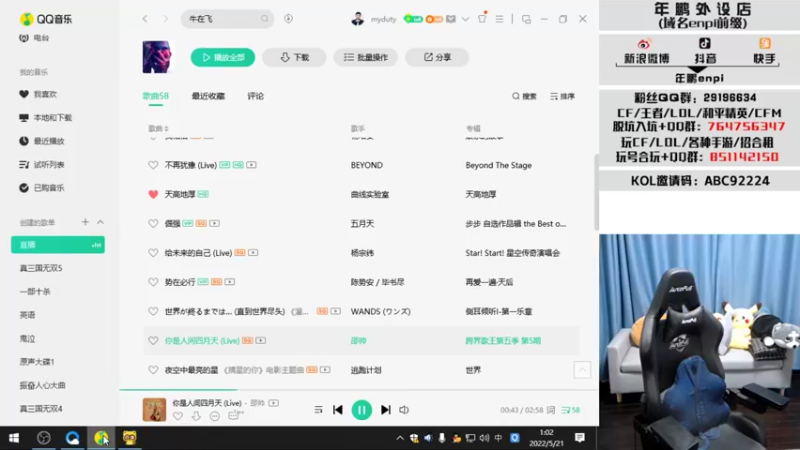Open local and downloads in sidebar
Viewport: 800px width, 450px height.
(45, 117)
